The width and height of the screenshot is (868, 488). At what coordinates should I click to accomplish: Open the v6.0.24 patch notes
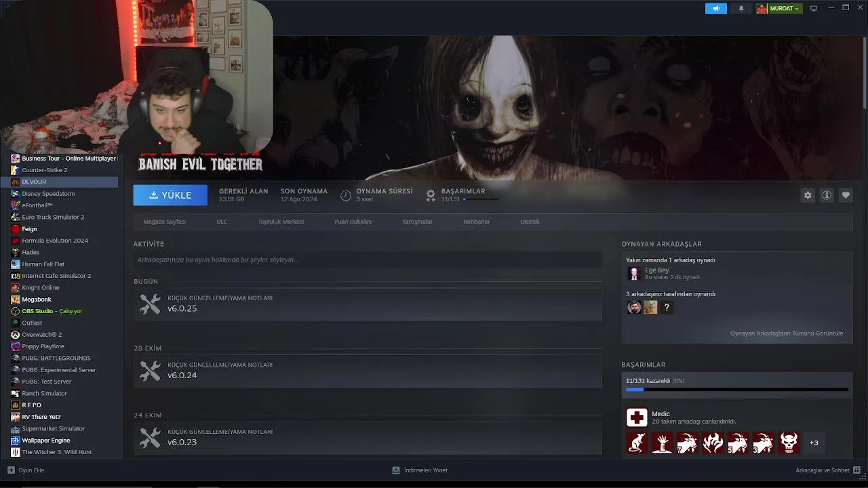tap(368, 371)
